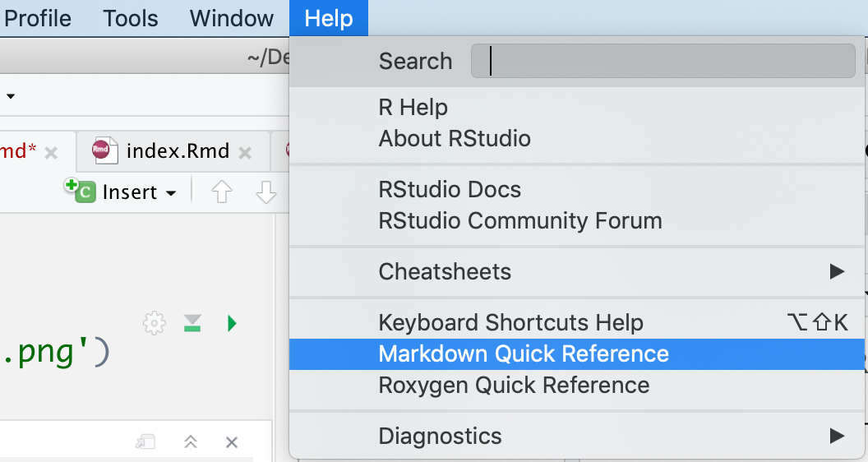
Task: Open the Tools menu
Action: (x=131, y=18)
